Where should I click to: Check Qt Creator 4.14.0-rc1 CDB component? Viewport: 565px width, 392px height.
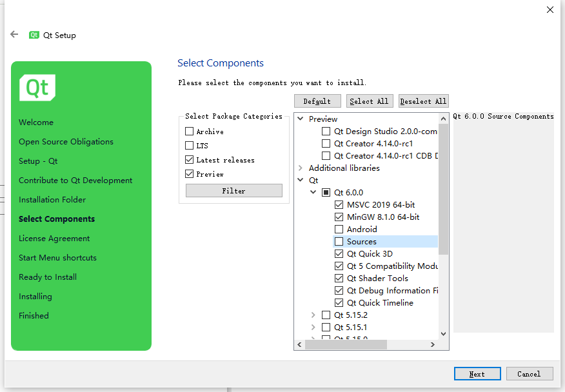pyautogui.click(x=326, y=155)
